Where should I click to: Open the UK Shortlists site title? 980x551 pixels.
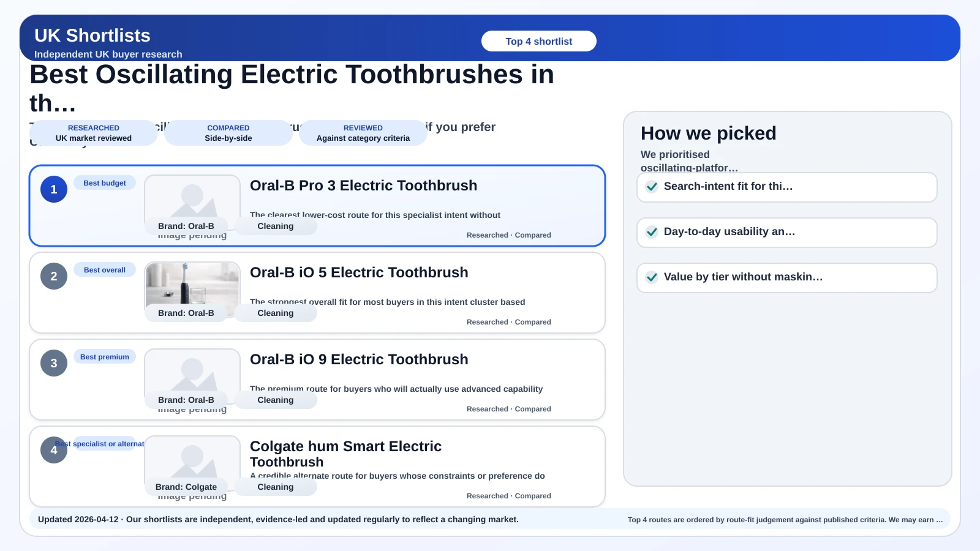92,36
